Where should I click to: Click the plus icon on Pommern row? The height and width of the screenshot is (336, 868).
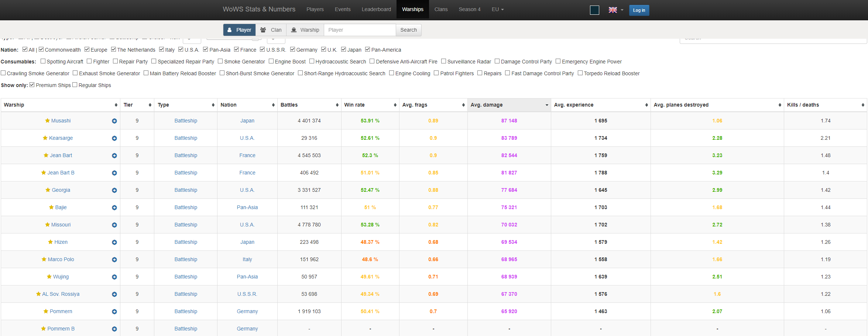(114, 312)
